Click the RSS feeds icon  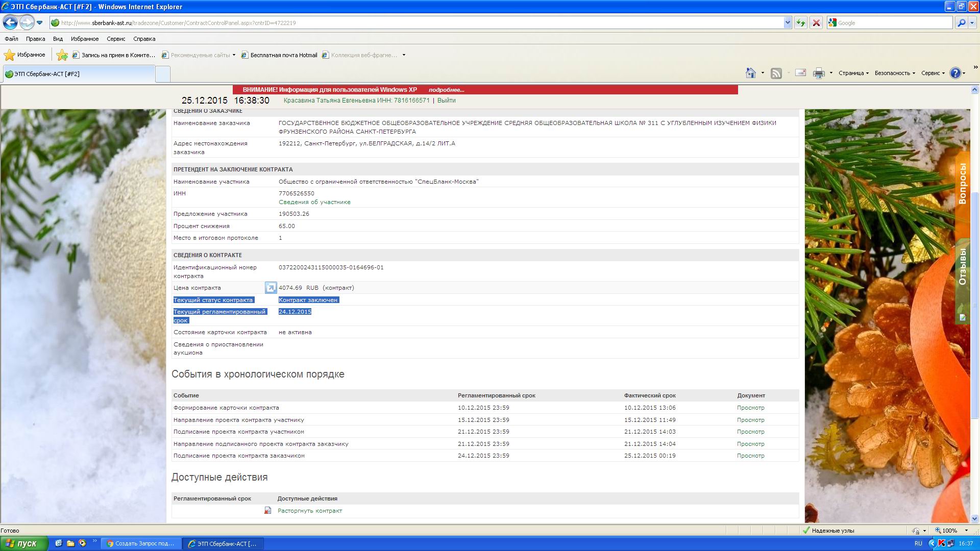(x=776, y=73)
